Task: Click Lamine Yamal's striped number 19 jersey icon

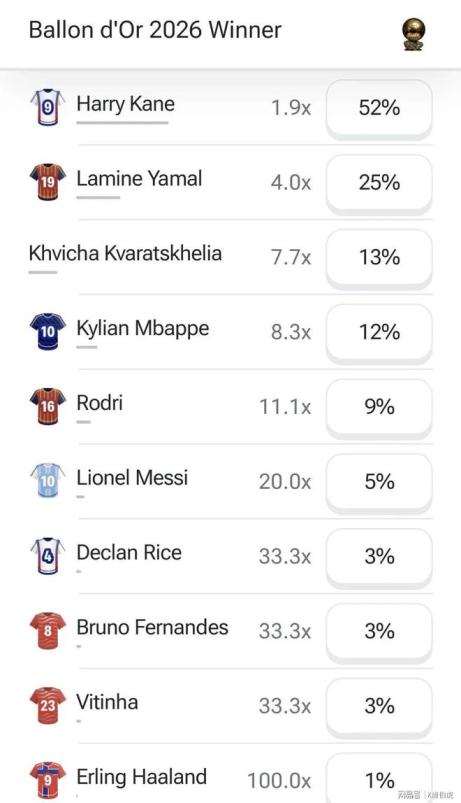Action: (x=48, y=182)
